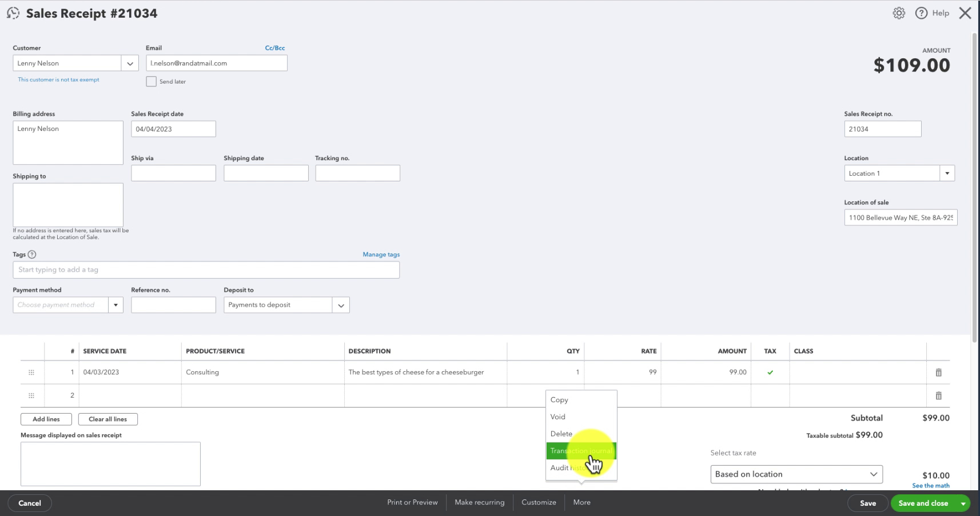The height and width of the screenshot is (516, 980).
Task: Click the vertical scrollbar on the right
Action: pos(975,189)
